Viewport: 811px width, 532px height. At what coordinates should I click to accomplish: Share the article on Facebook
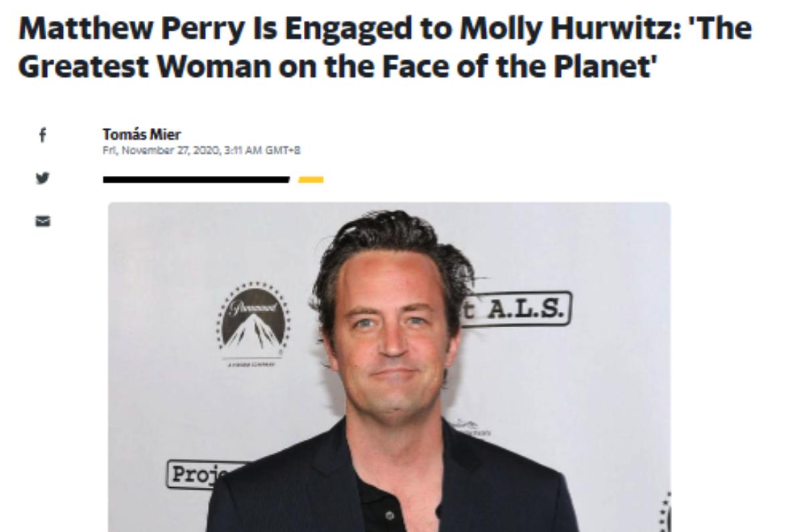[43, 136]
